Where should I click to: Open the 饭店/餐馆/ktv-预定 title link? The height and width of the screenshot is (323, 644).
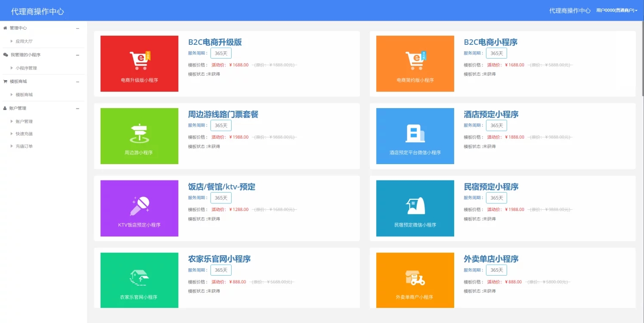[x=222, y=187]
